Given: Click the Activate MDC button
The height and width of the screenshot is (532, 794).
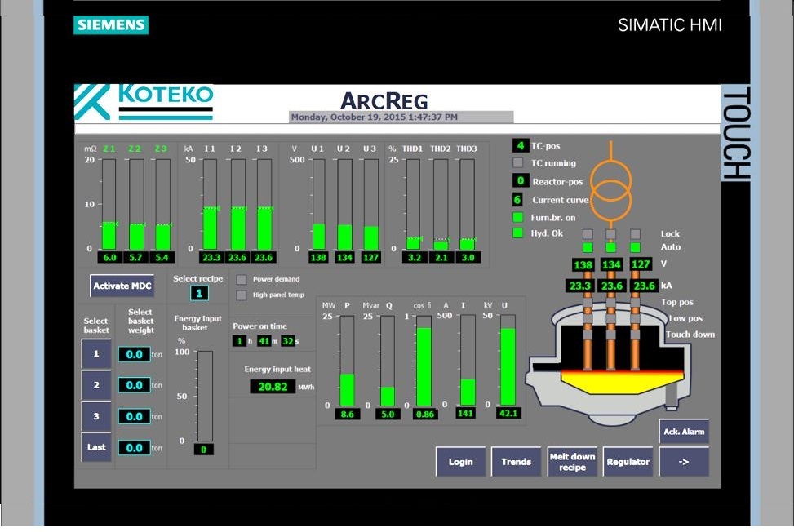Looking at the screenshot, I should click(x=122, y=286).
